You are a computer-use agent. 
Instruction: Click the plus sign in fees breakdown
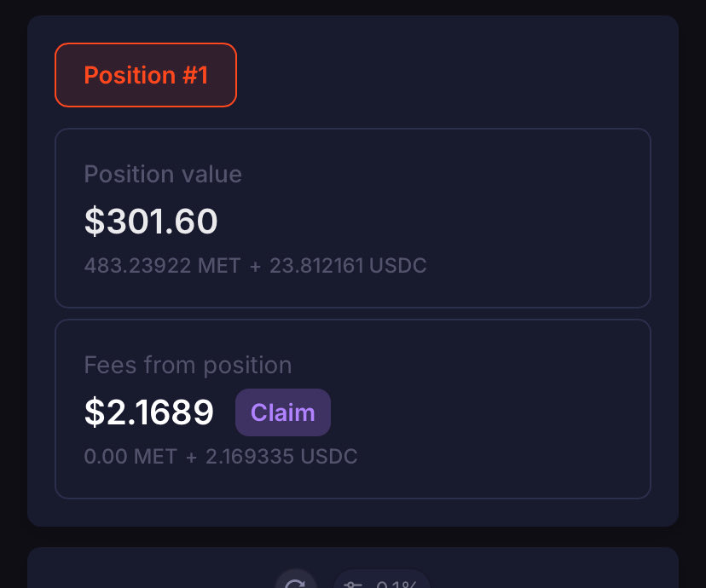click(x=191, y=457)
